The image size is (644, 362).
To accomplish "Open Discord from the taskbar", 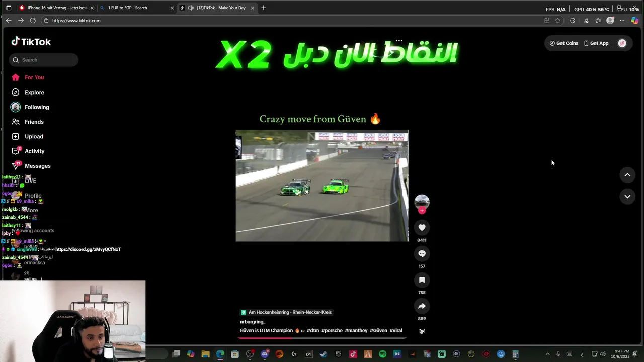I will 265,354.
